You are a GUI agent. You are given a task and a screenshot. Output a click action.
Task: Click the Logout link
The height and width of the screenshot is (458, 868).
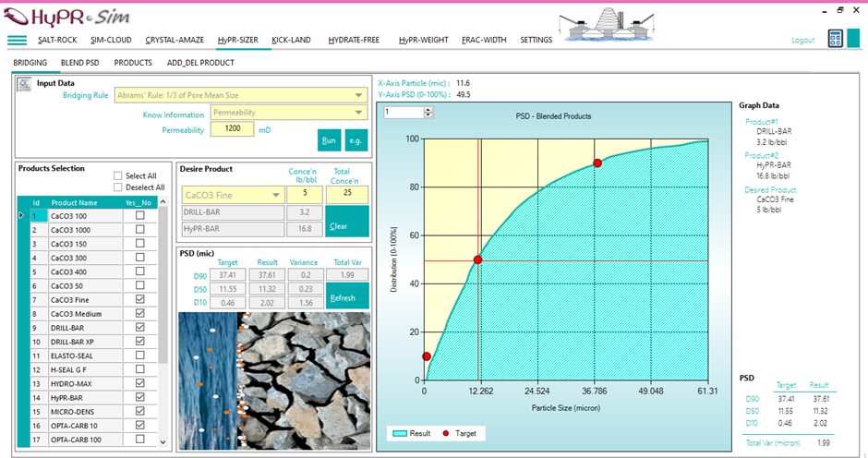[802, 40]
